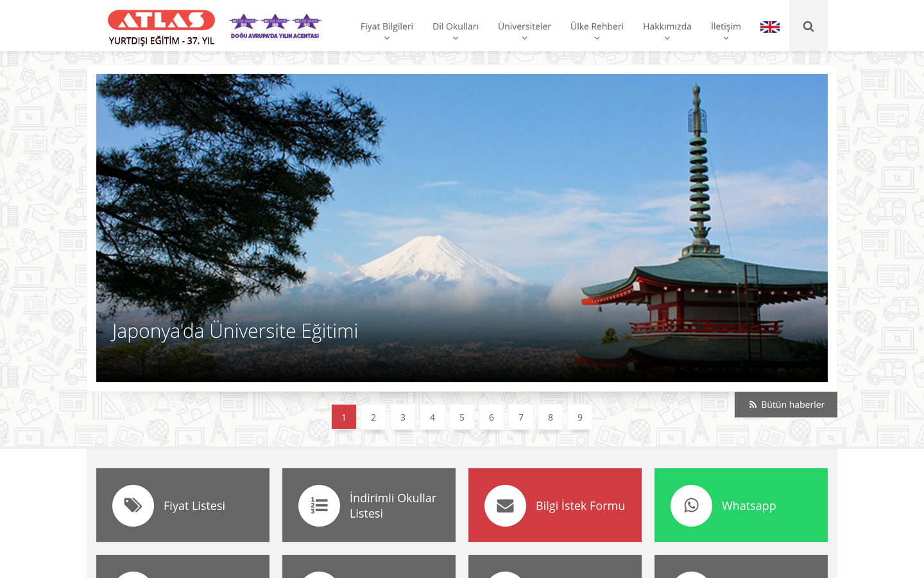The height and width of the screenshot is (578, 924).
Task: Click the RSS icon on Bütün haberler
Action: pos(753,405)
